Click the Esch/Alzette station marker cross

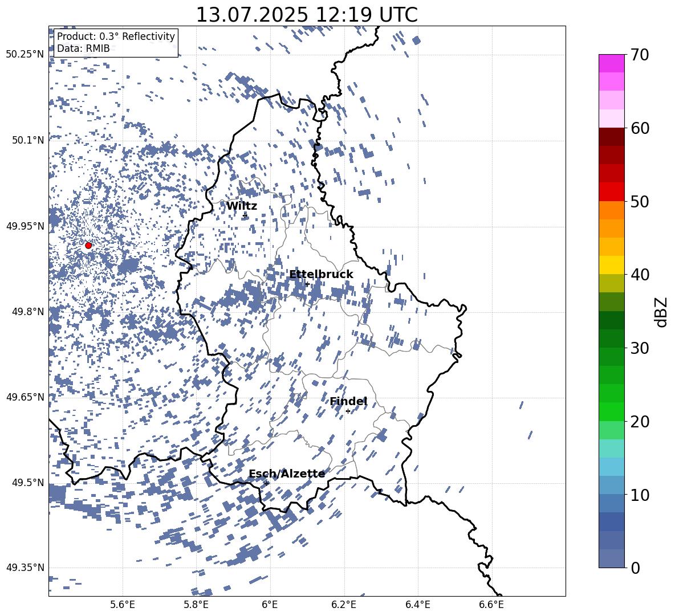click(266, 483)
